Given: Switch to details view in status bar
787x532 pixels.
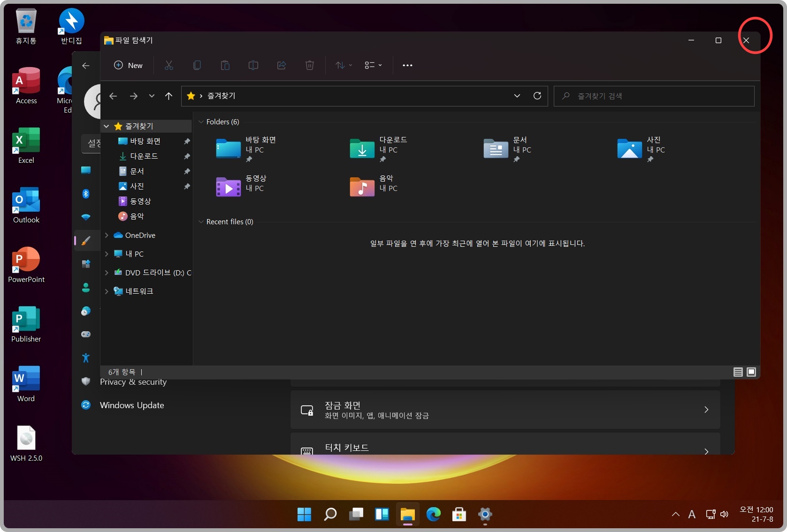Looking at the screenshot, I should point(738,372).
